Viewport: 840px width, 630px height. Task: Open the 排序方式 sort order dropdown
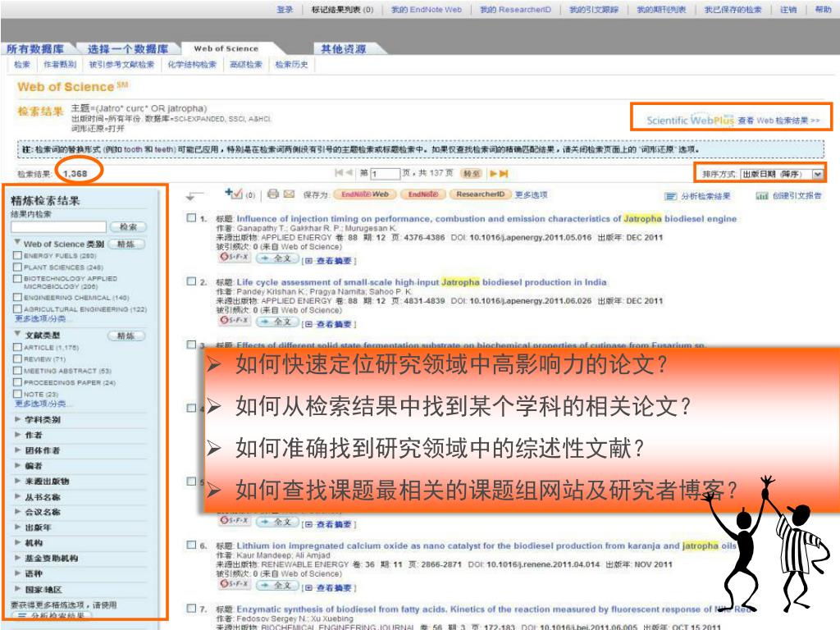tap(782, 174)
